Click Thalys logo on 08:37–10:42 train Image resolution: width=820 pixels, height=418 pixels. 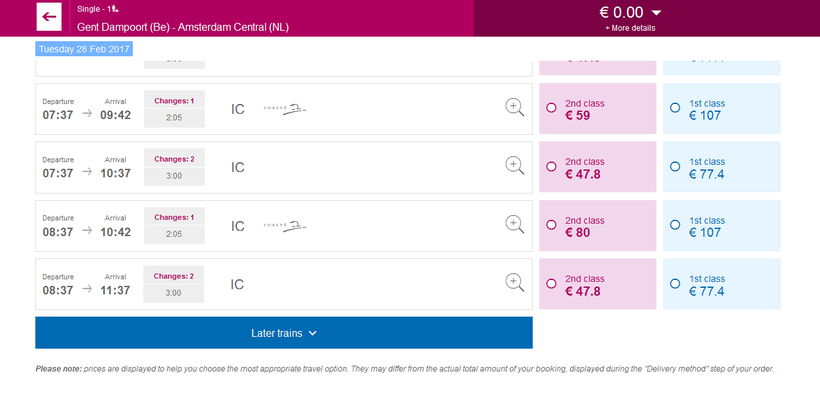point(284,226)
